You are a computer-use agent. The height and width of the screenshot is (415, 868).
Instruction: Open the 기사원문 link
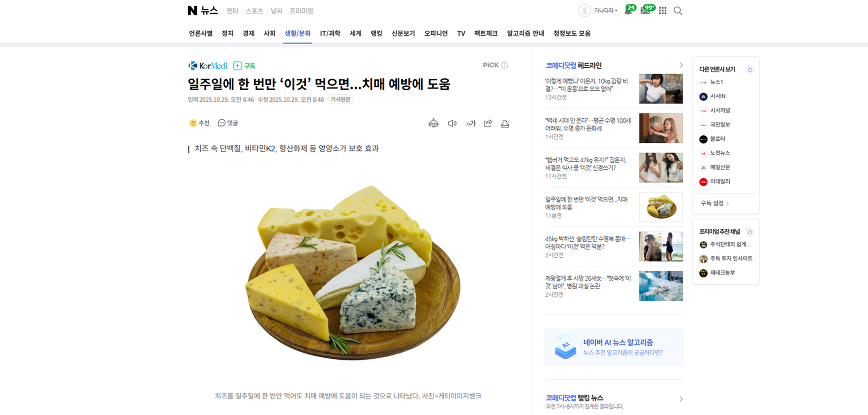click(x=341, y=100)
